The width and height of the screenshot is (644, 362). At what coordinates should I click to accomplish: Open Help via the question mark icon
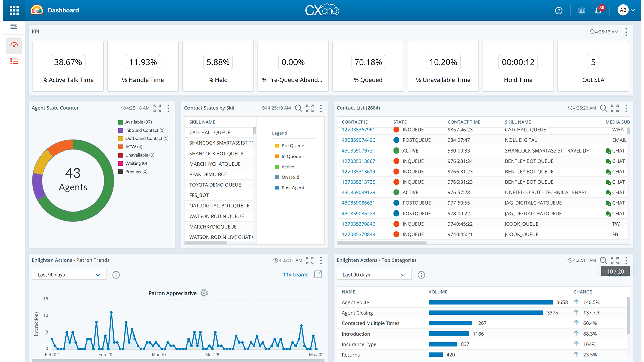(x=559, y=10)
